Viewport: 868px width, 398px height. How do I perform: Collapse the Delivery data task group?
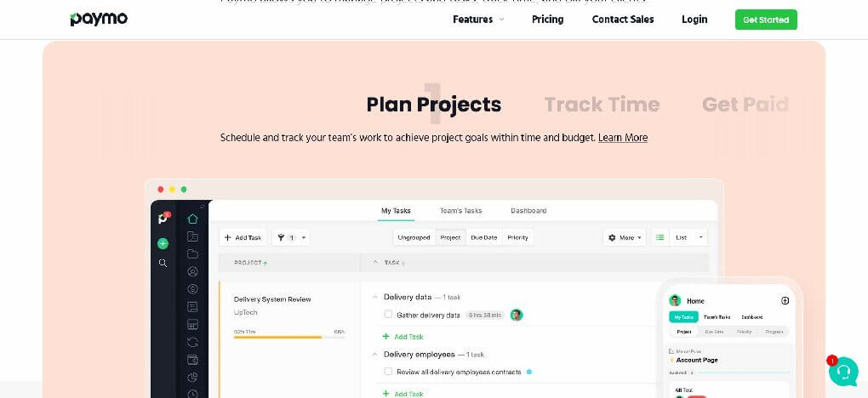(x=374, y=298)
